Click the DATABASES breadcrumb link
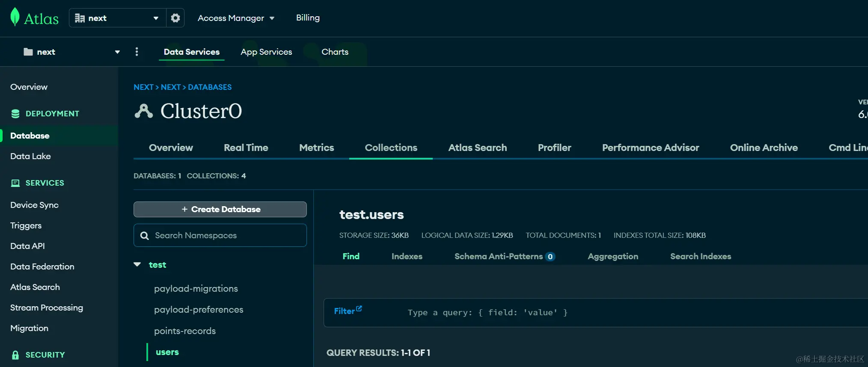The image size is (868, 367). [x=210, y=87]
